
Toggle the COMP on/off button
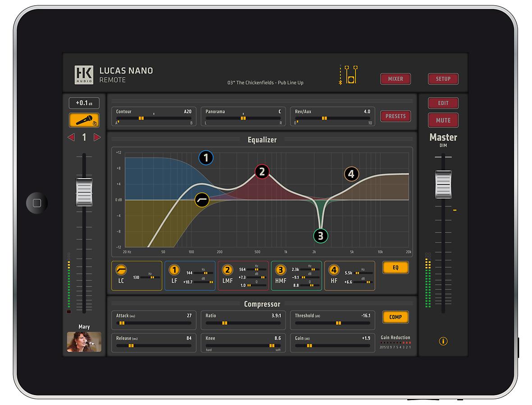click(396, 317)
